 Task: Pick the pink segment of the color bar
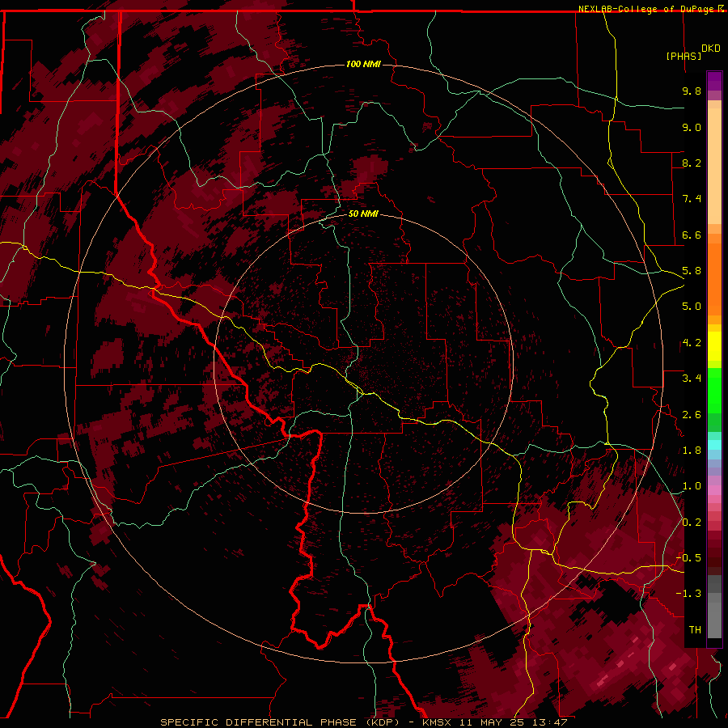pyautogui.click(x=714, y=490)
